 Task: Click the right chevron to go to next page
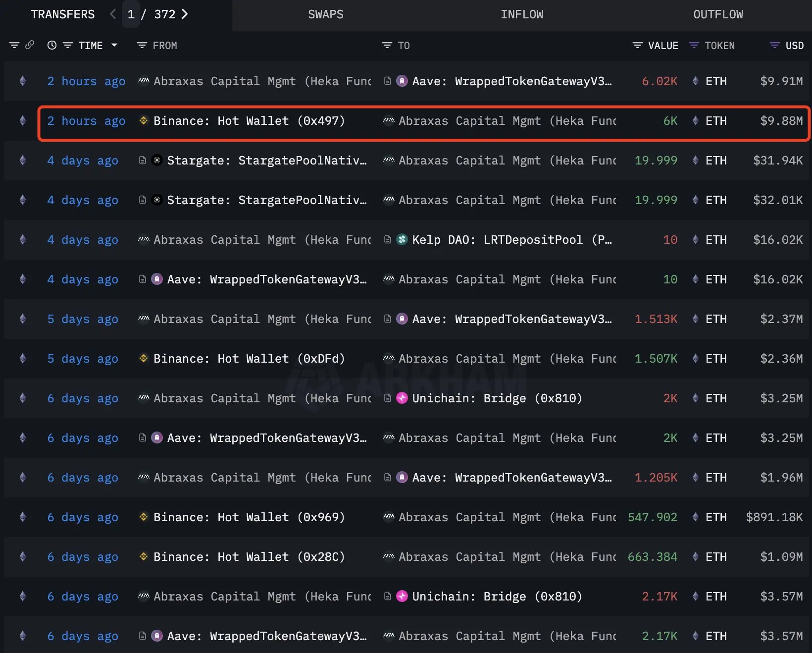[x=185, y=14]
